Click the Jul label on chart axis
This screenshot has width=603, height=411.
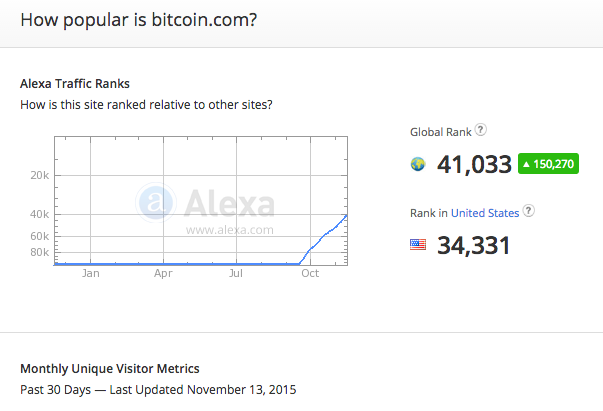point(236,273)
